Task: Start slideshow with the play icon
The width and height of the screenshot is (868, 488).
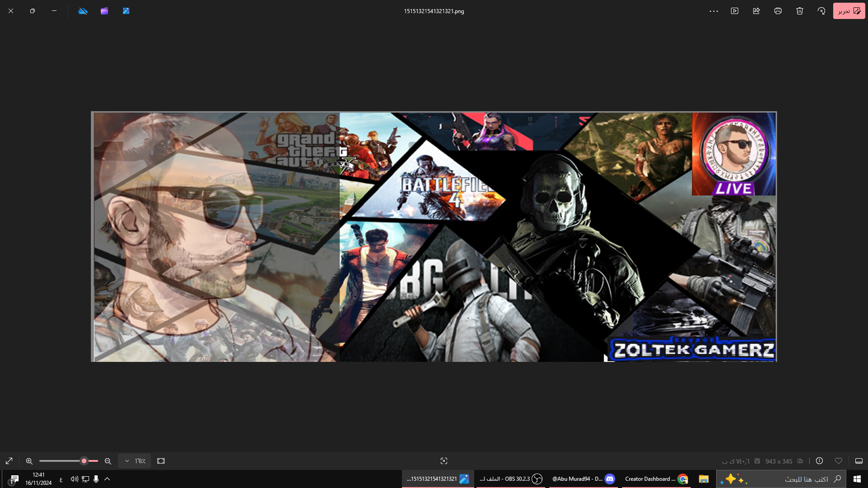Action: [735, 11]
